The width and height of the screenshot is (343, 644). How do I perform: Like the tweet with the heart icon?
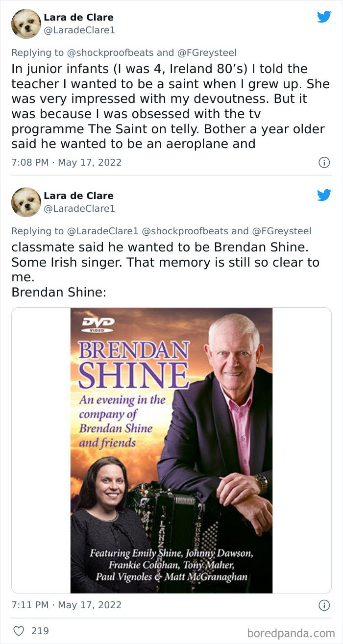19,631
